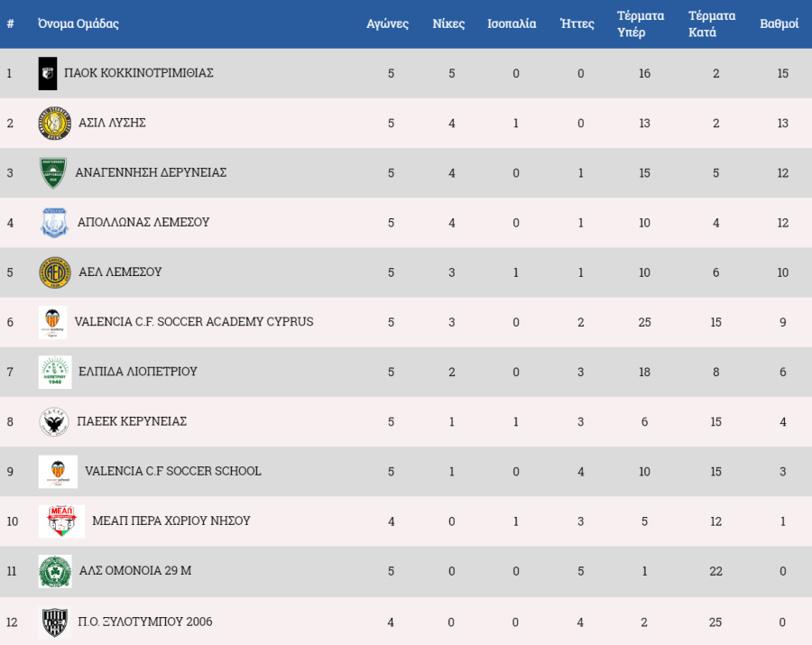Click the ΜΕΑΠ ΠΕΡΑ ΧΩΡΙΟΥ ΝΗΣΟΥ logo

(x=61, y=521)
